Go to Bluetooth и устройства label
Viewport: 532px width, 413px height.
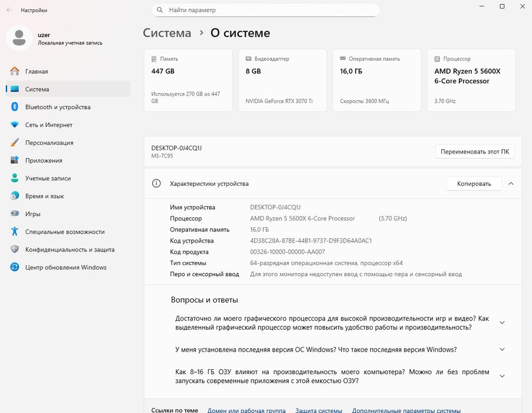pyautogui.click(x=58, y=107)
